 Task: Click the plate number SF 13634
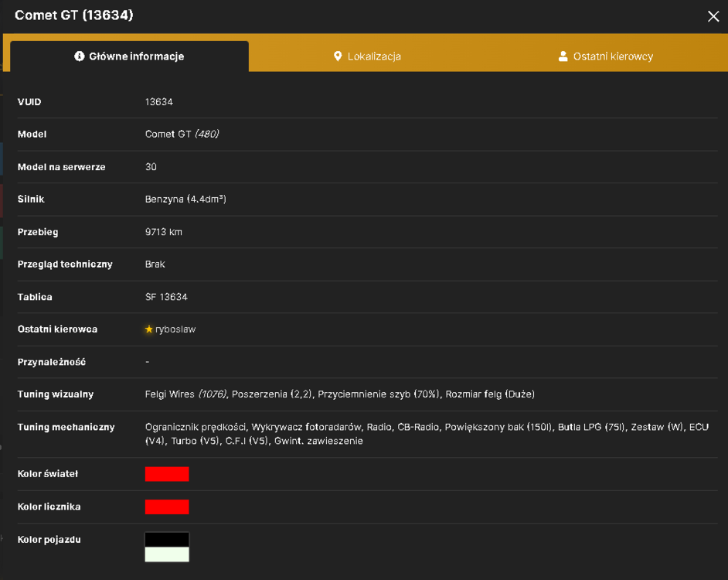(x=166, y=296)
